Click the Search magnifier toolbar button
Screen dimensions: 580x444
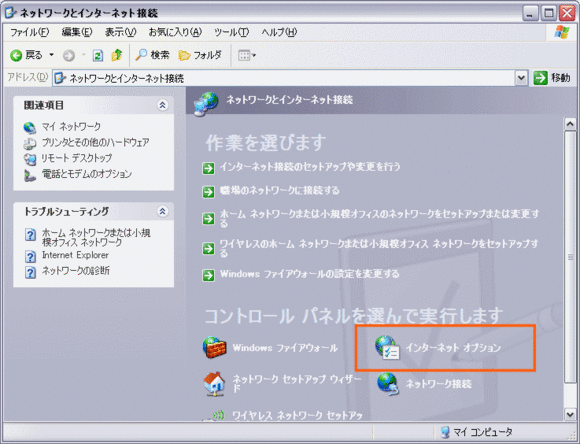click(x=152, y=55)
